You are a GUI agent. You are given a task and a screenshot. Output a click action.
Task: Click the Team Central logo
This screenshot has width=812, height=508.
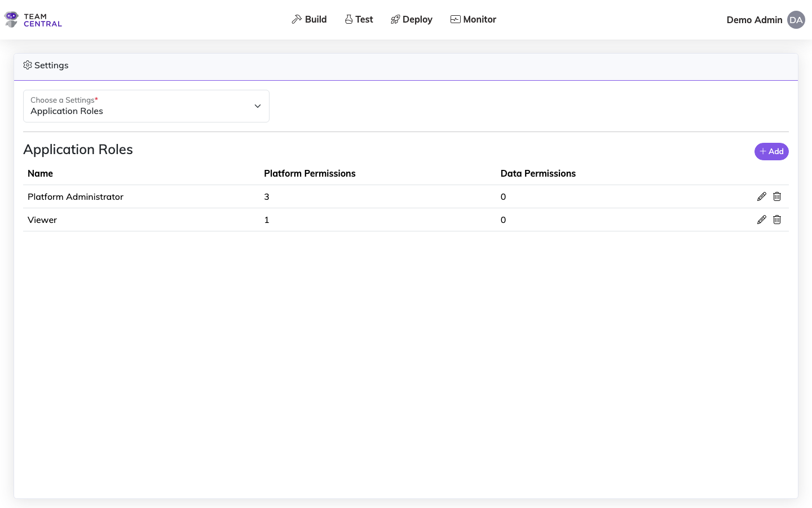click(32, 19)
